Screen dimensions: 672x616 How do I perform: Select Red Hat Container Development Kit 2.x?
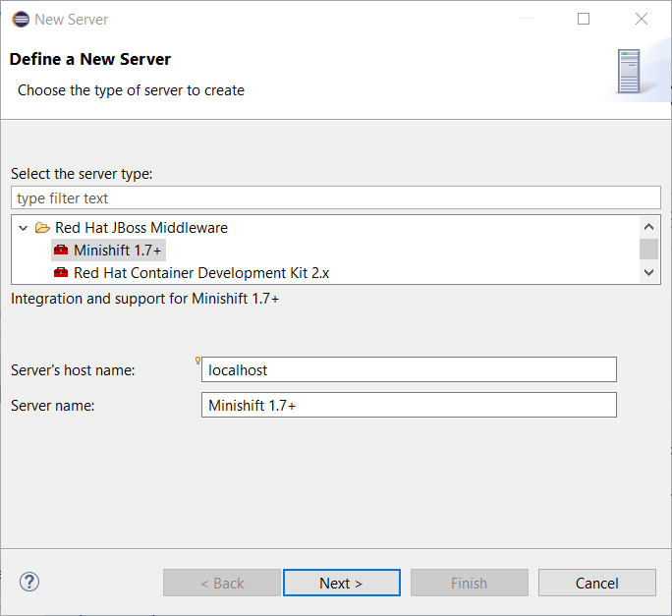point(201,273)
